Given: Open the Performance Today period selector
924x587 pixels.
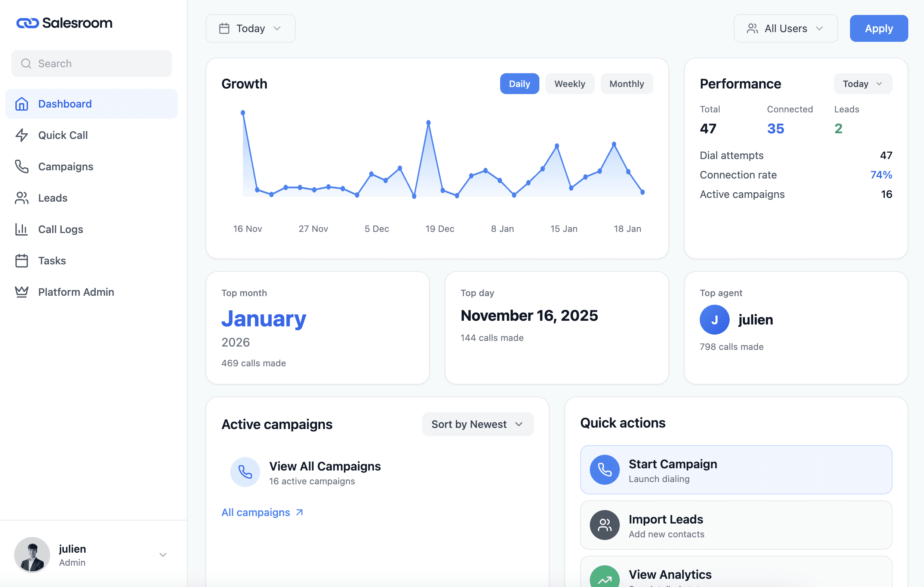Looking at the screenshot, I should coord(862,84).
